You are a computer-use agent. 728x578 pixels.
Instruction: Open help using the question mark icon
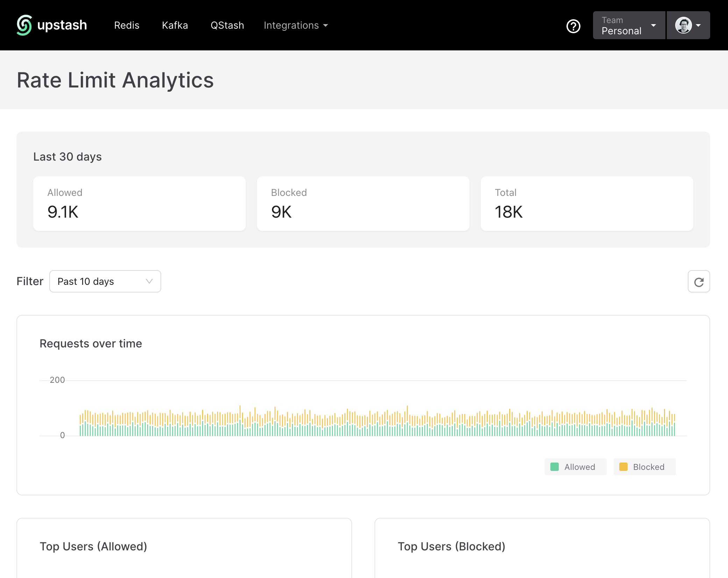[x=573, y=26]
